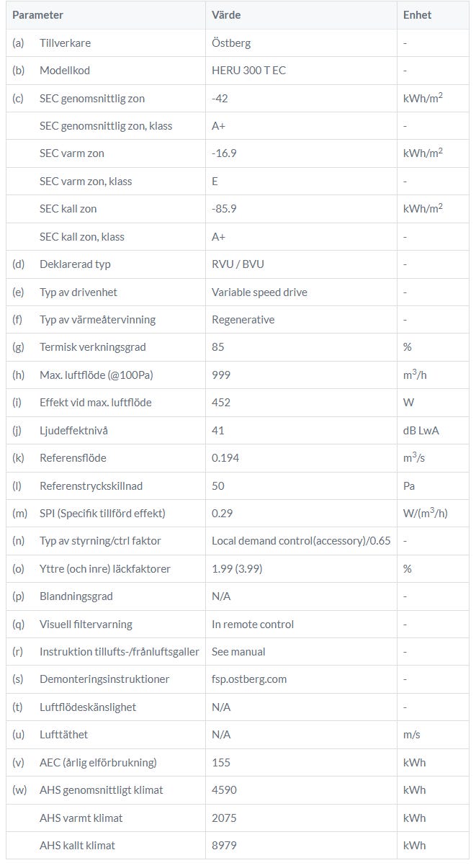
Task: Click the AEC årlig elförbrukning label
Action: click(98, 763)
